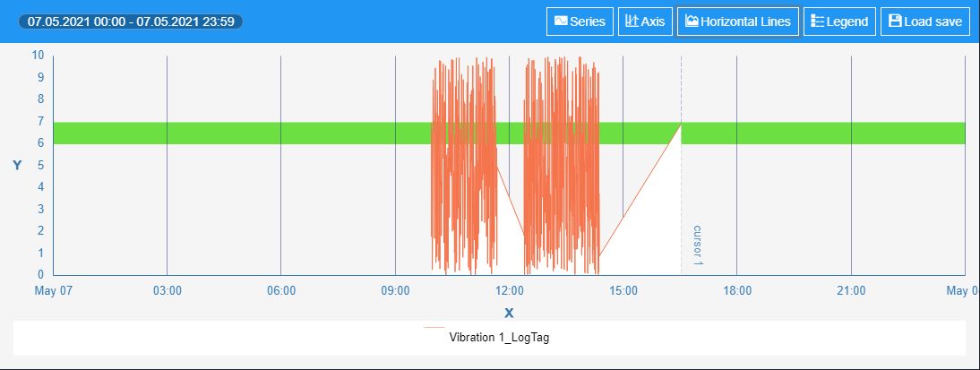Click the 18:00 x-axis tick label

pos(737,290)
